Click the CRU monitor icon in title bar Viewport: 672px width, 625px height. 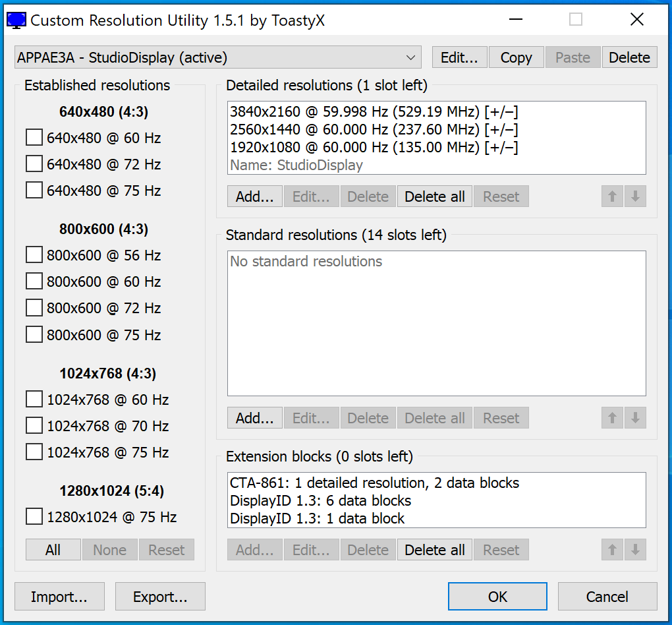[x=17, y=20]
